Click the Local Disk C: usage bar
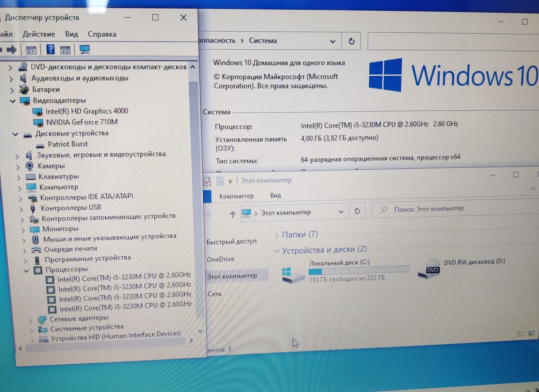 [x=359, y=270]
